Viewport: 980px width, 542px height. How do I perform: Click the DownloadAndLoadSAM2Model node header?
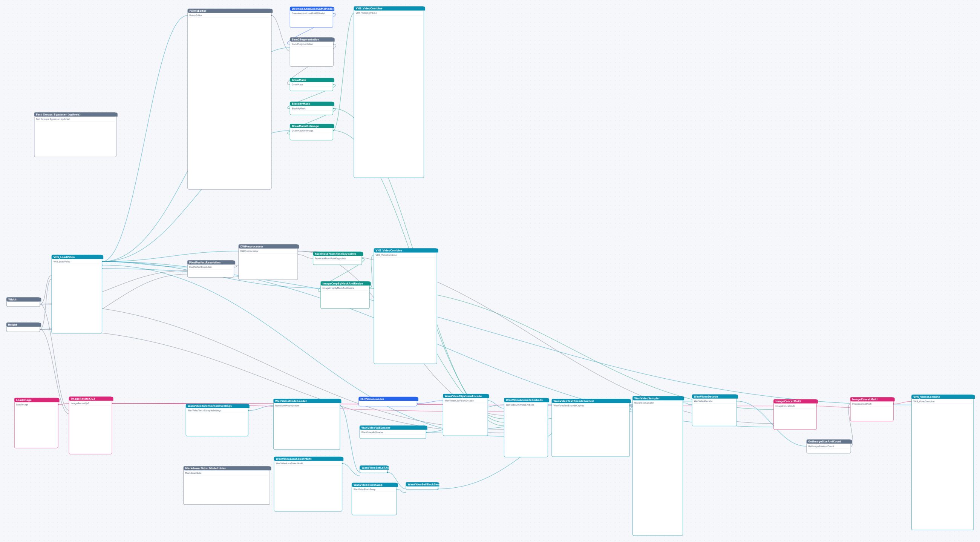[312, 9]
